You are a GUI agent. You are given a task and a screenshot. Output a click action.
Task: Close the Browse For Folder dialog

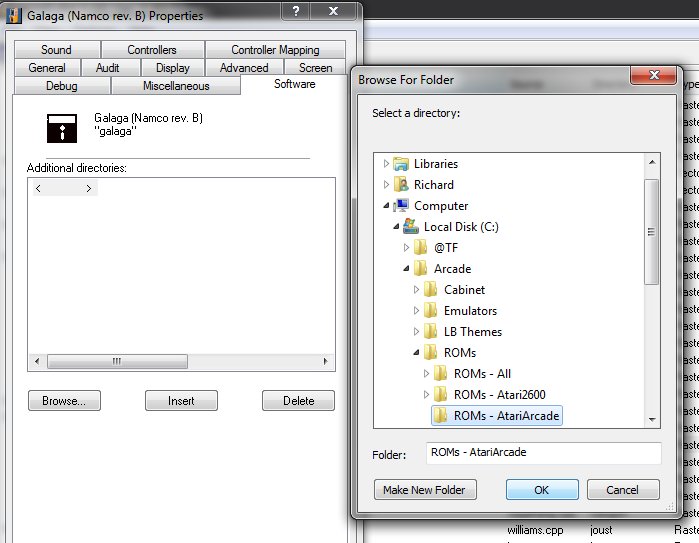pyautogui.click(x=654, y=75)
